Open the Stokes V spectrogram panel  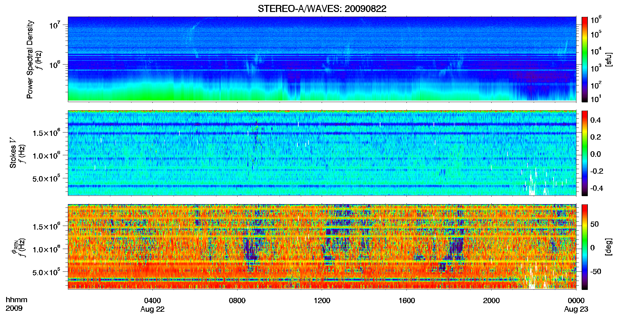click(322, 153)
